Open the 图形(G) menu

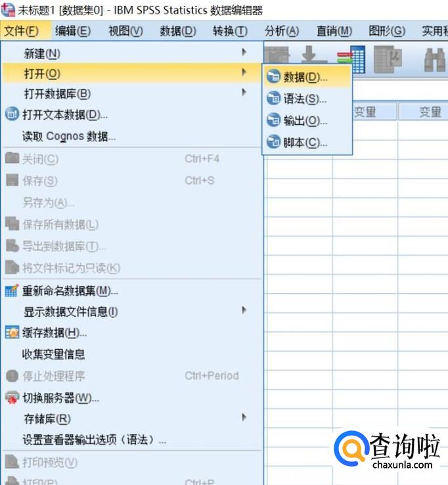387,31
